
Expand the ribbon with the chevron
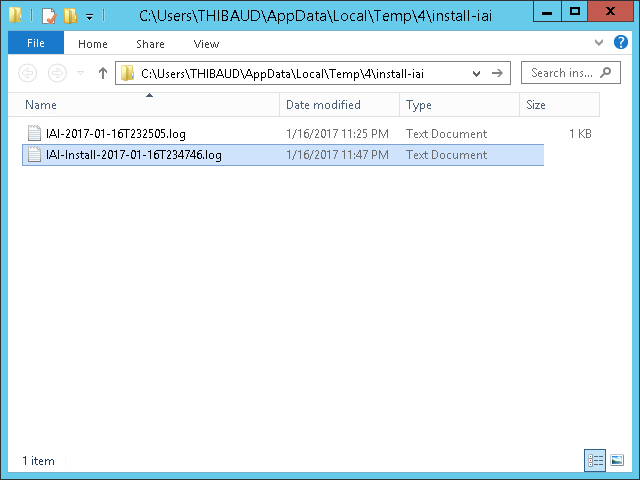(x=598, y=43)
